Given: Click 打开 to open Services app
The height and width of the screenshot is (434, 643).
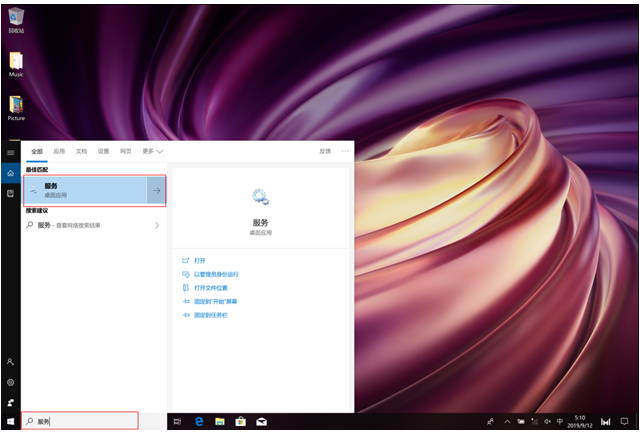Looking at the screenshot, I should [199, 260].
